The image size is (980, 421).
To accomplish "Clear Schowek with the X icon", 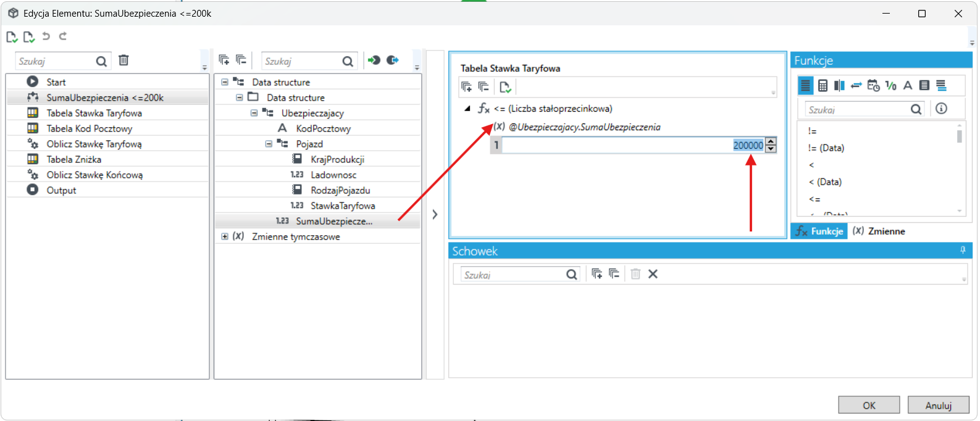I will click(653, 274).
